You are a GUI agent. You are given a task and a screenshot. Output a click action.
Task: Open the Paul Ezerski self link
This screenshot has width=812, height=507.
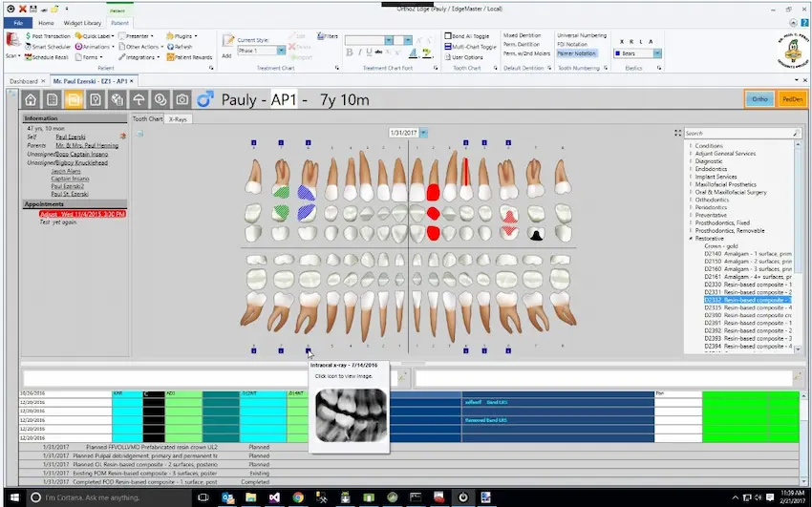tap(71, 137)
